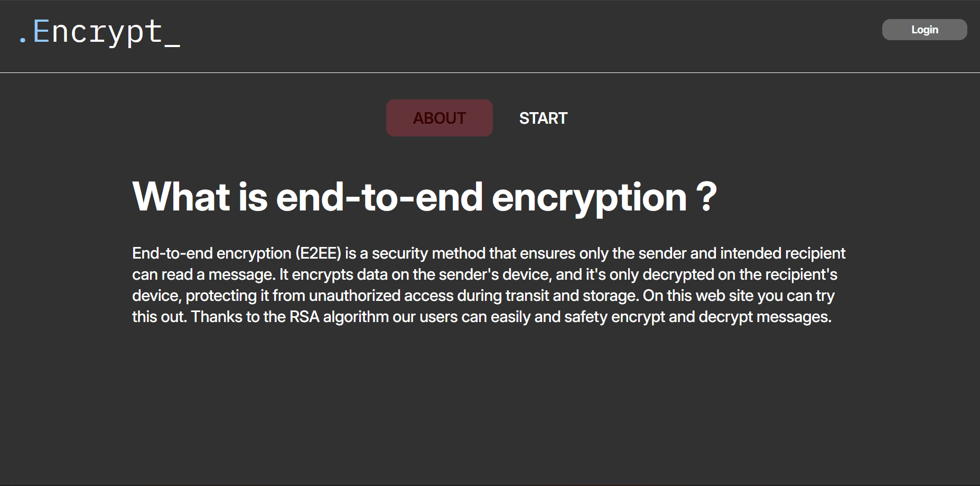The image size is (980, 486).
Task: Click the paragraph line starting "can read a message"
Action: pos(484,274)
